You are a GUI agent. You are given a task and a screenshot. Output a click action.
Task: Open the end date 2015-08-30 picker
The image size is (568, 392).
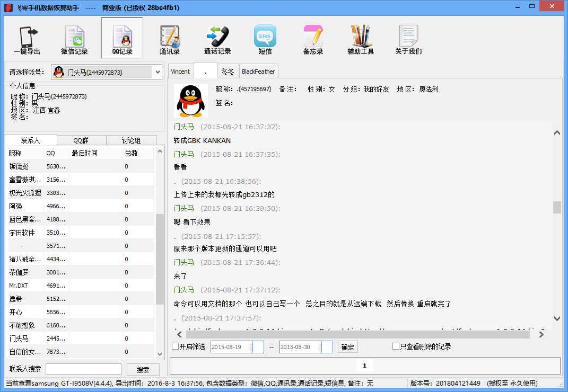coord(327,347)
